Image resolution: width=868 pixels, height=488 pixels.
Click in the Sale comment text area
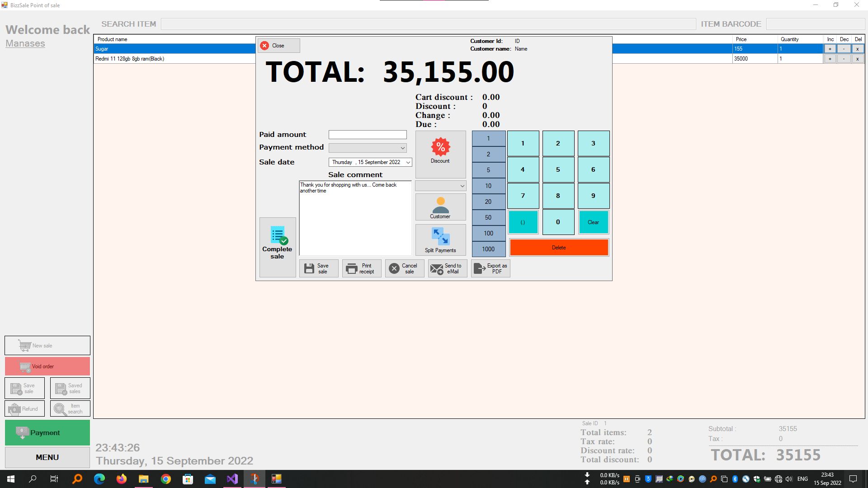coord(355,218)
